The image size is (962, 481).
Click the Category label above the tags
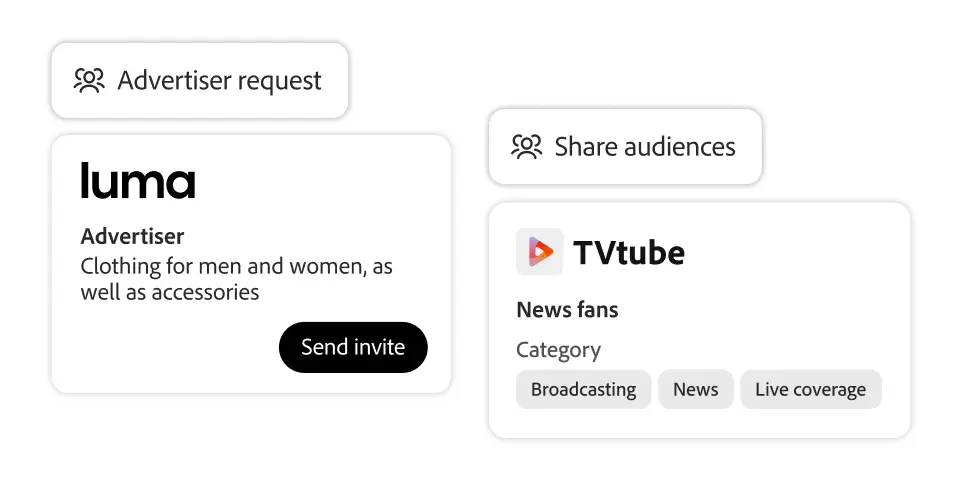point(558,350)
